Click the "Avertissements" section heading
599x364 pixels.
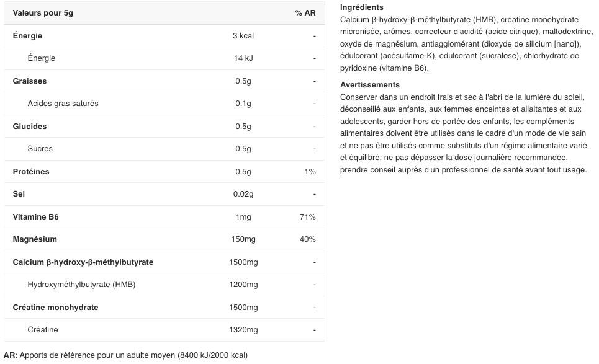point(370,85)
